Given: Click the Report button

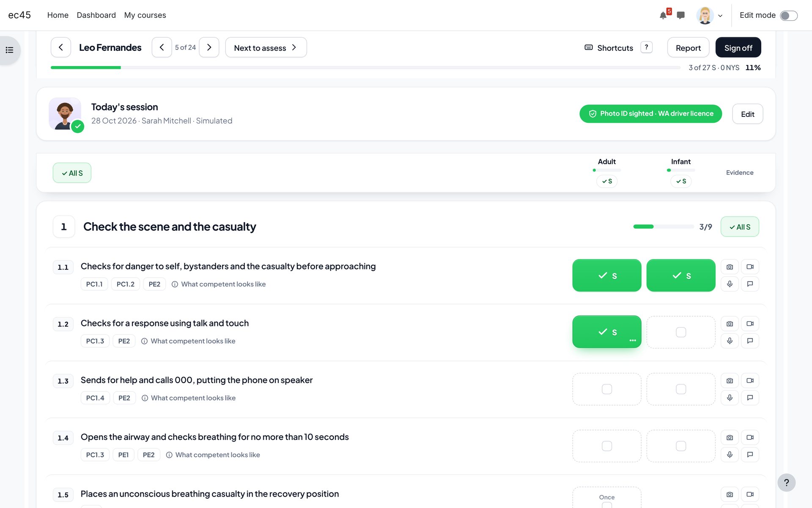Looking at the screenshot, I should point(688,47).
